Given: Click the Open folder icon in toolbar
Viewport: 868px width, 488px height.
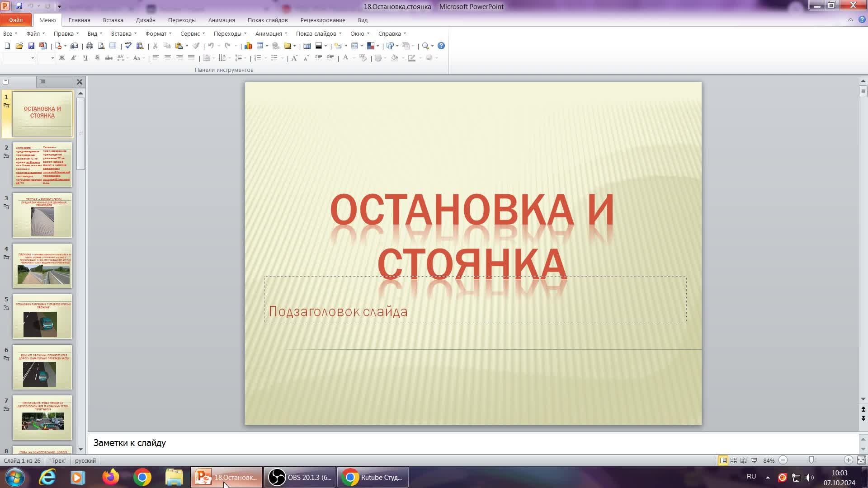Looking at the screenshot, I should pyautogui.click(x=19, y=46).
